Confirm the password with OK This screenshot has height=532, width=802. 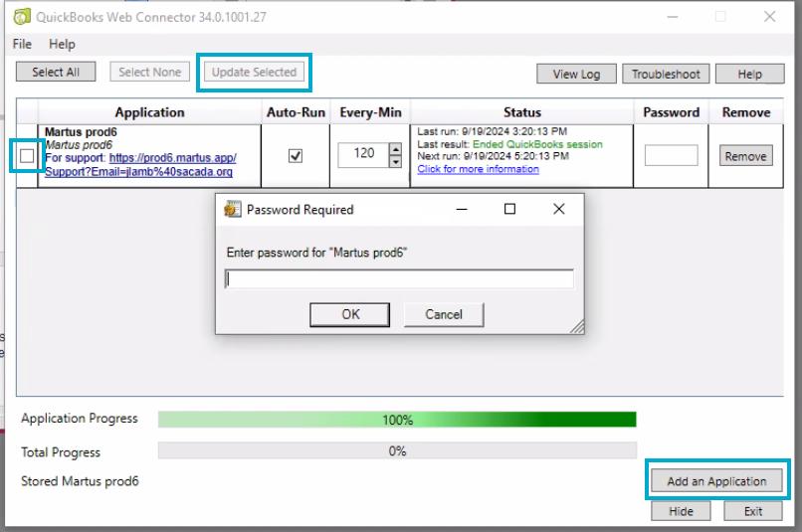350,314
